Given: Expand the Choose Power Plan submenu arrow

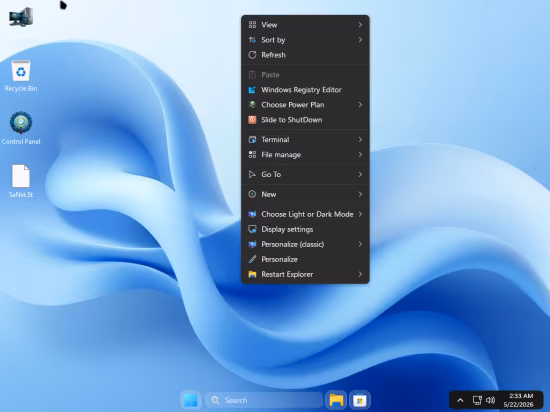Looking at the screenshot, I should pyautogui.click(x=360, y=104).
